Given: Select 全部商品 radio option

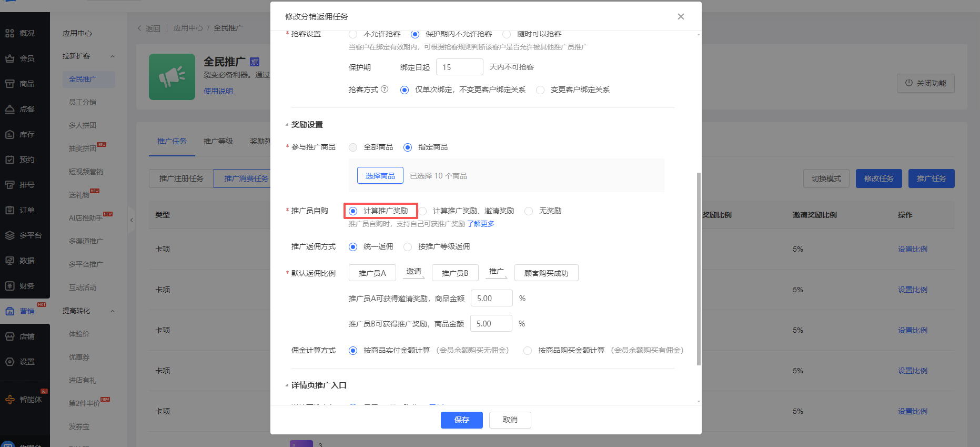Looking at the screenshot, I should pos(353,147).
